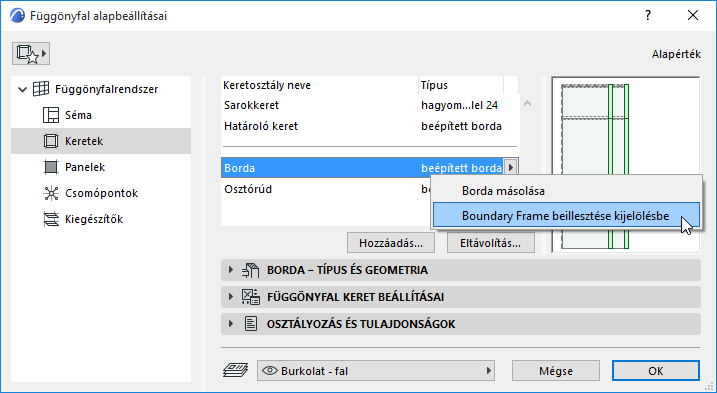
Task: Click the Keretek frame icon
Action: click(51, 141)
